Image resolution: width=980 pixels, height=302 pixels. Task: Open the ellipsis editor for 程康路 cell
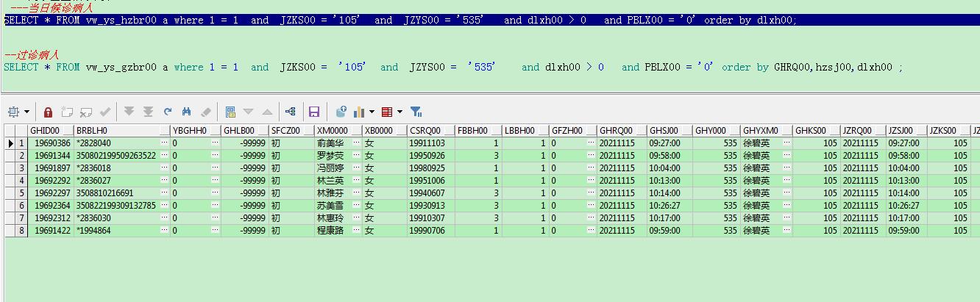coord(355,231)
